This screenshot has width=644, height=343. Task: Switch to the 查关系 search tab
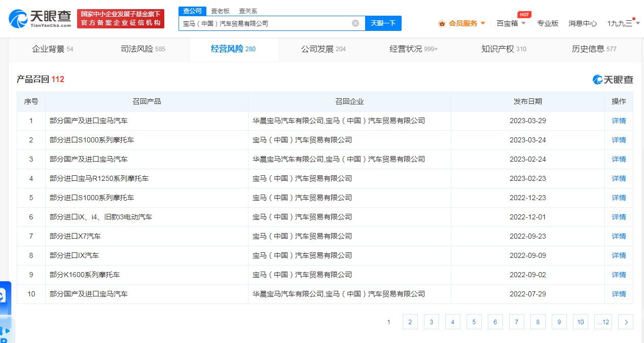click(248, 11)
